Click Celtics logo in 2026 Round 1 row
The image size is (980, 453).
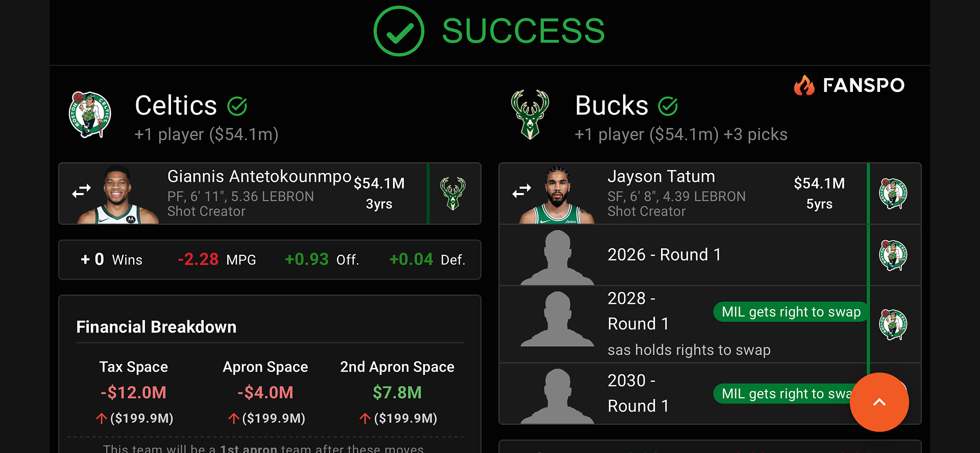click(893, 255)
